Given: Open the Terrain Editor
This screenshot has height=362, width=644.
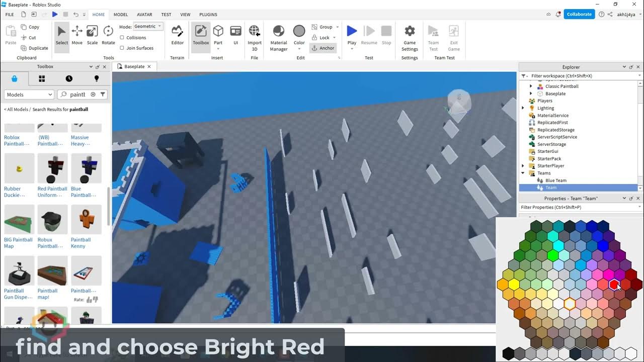Looking at the screenshot, I should (178, 35).
